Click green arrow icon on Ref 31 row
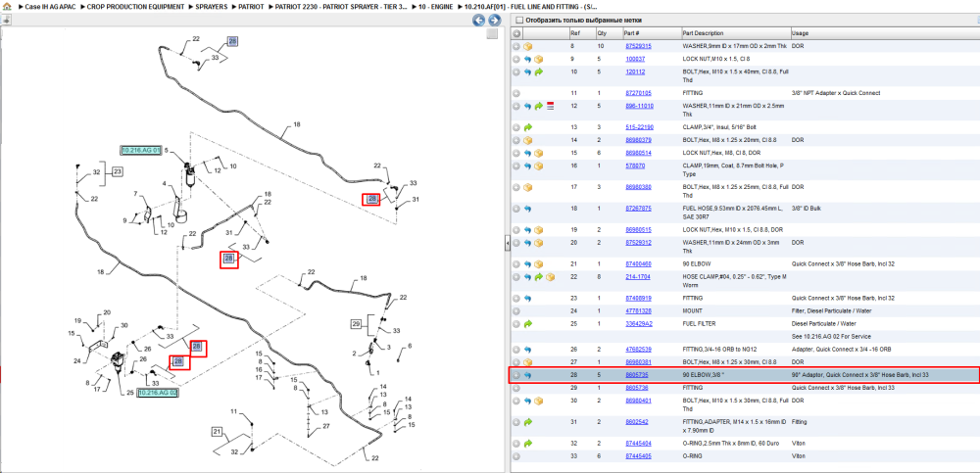 point(527,422)
